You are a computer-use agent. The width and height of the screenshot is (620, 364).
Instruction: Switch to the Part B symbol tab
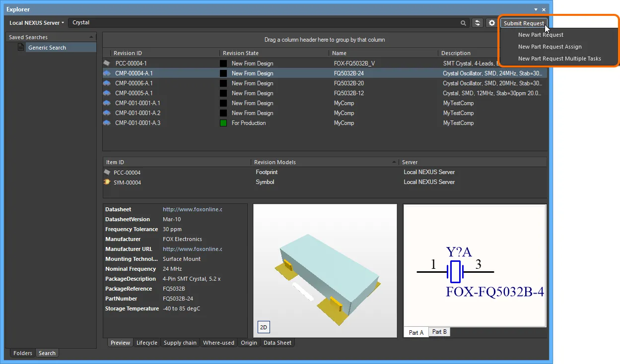[439, 332]
